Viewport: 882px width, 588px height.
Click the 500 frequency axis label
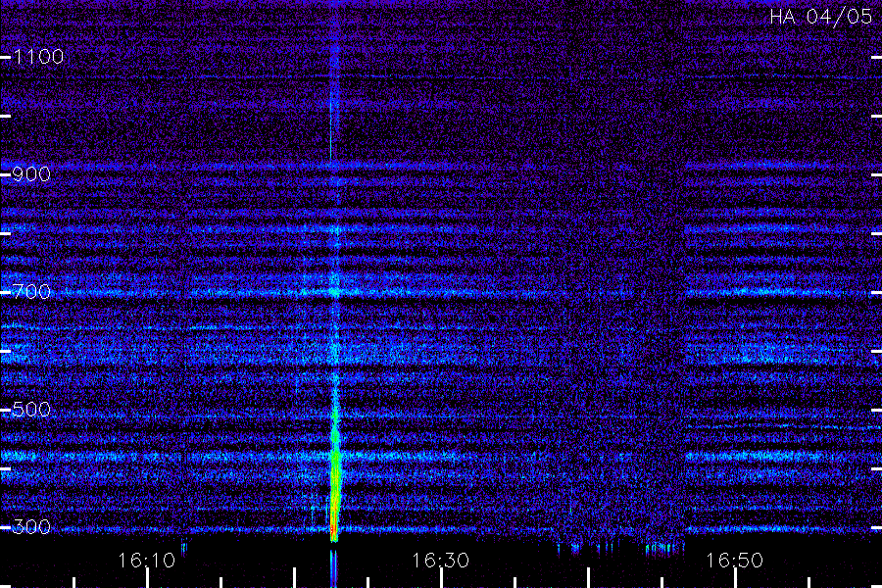coord(31,409)
